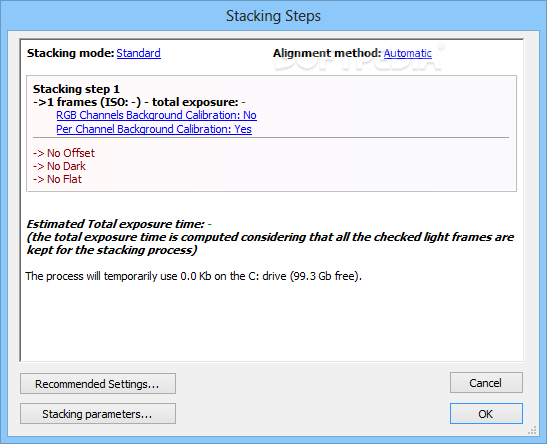The width and height of the screenshot is (547, 444).
Task: Click Per Channel Background Calibration: Yes
Action: (154, 129)
